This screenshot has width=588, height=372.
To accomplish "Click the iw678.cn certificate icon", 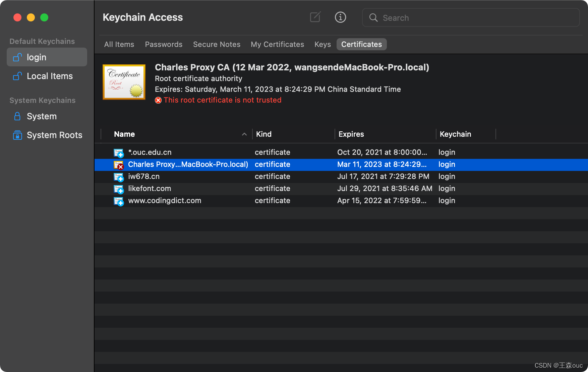I will click(119, 177).
